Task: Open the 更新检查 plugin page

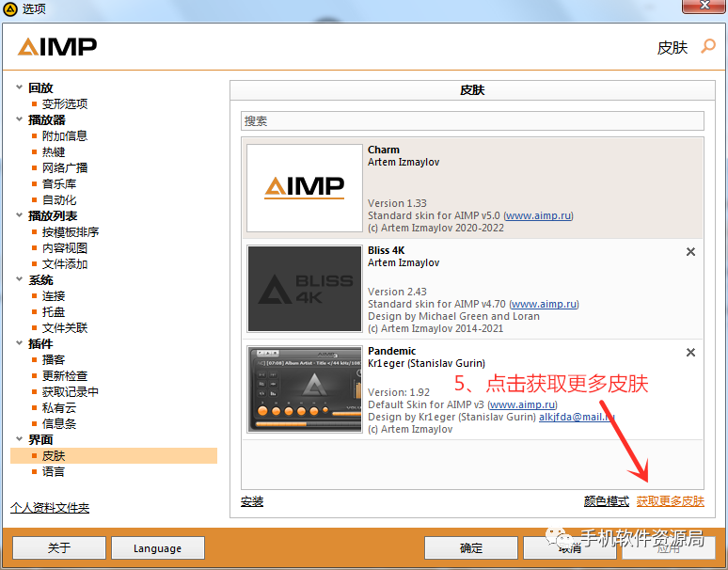Action: coord(65,375)
